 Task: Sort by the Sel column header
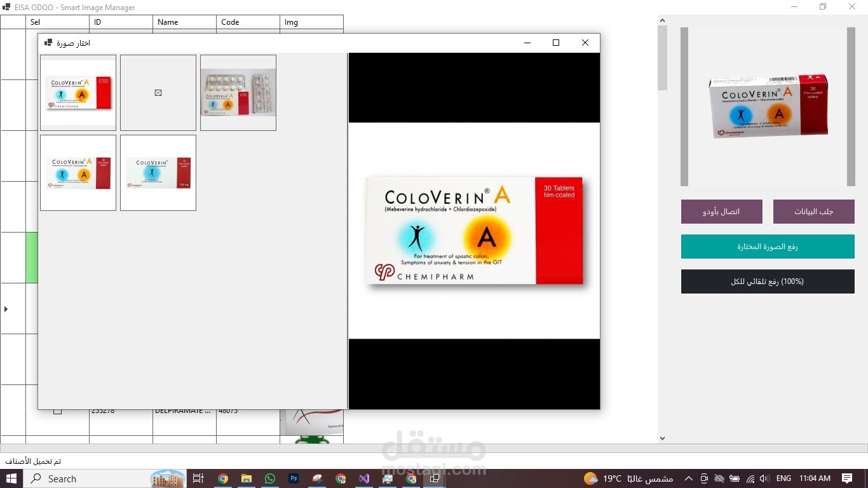click(57, 22)
